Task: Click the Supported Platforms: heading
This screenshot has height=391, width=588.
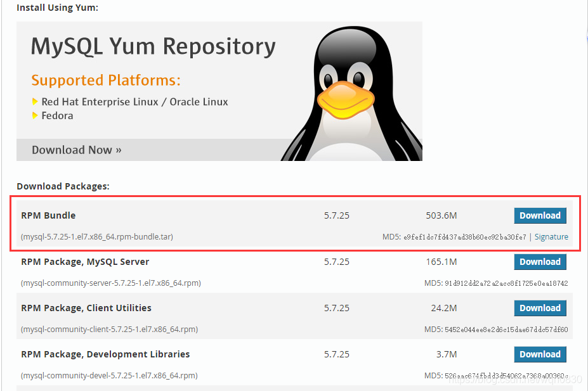Action: coord(106,80)
